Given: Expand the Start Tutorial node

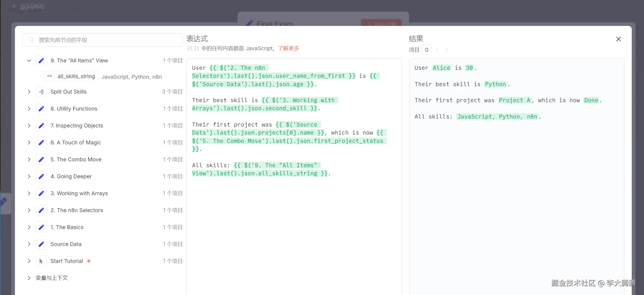Looking at the screenshot, I should coord(29,261).
